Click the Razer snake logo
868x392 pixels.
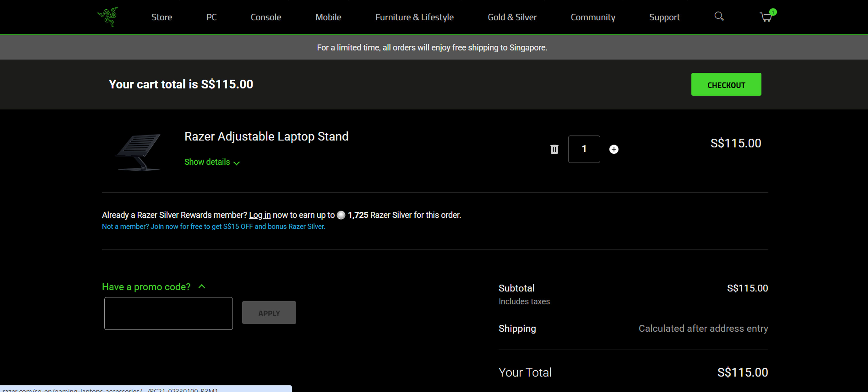(x=108, y=17)
